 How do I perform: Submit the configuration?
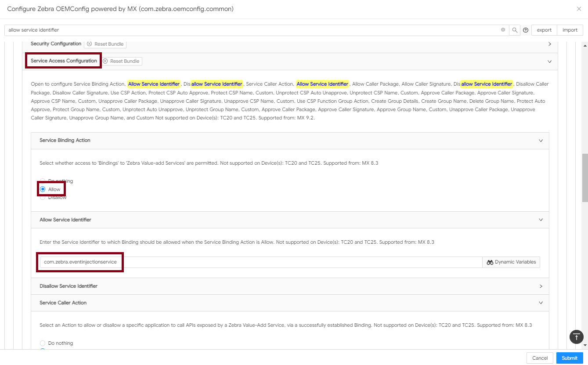click(x=570, y=358)
